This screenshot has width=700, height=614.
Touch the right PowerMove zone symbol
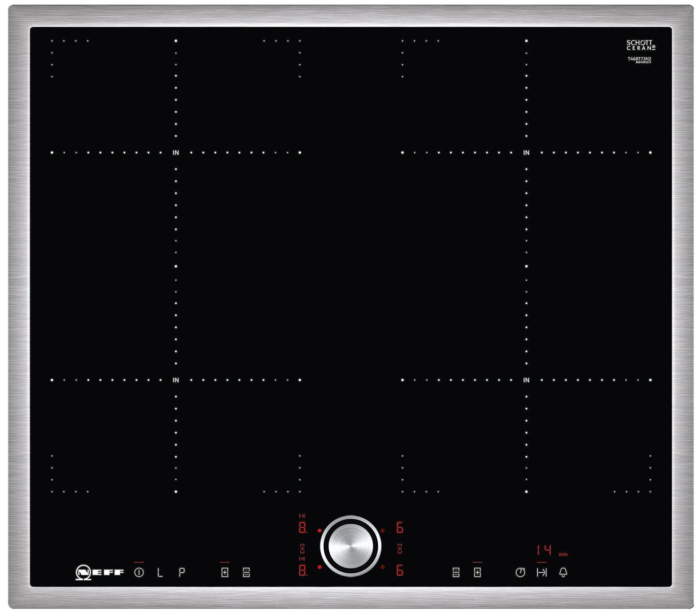click(456, 572)
